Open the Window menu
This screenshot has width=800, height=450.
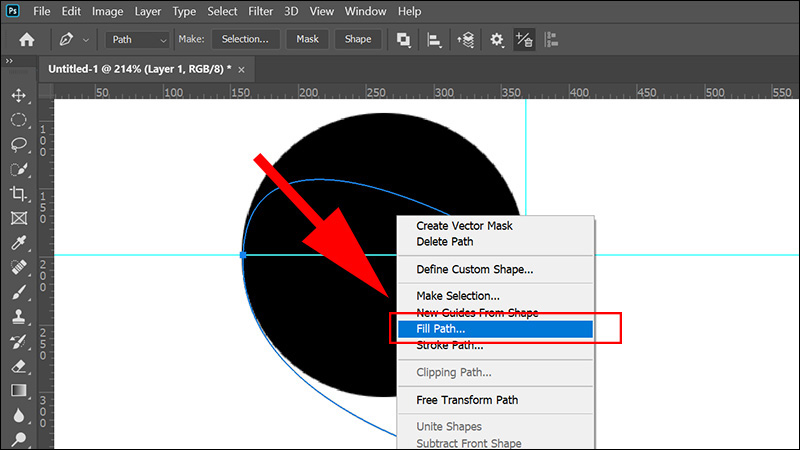coord(365,11)
